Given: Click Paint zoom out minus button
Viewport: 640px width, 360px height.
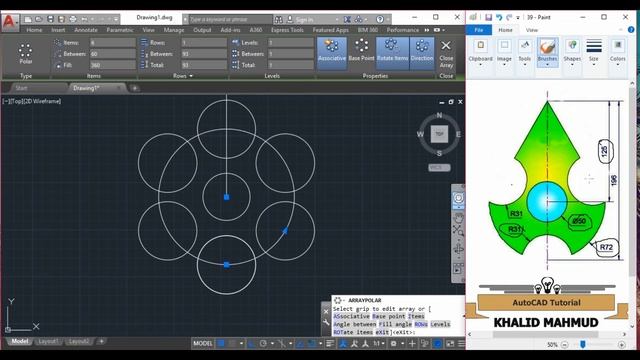Looking at the screenshot, I should pyautogui.click(x=564, y=344).
